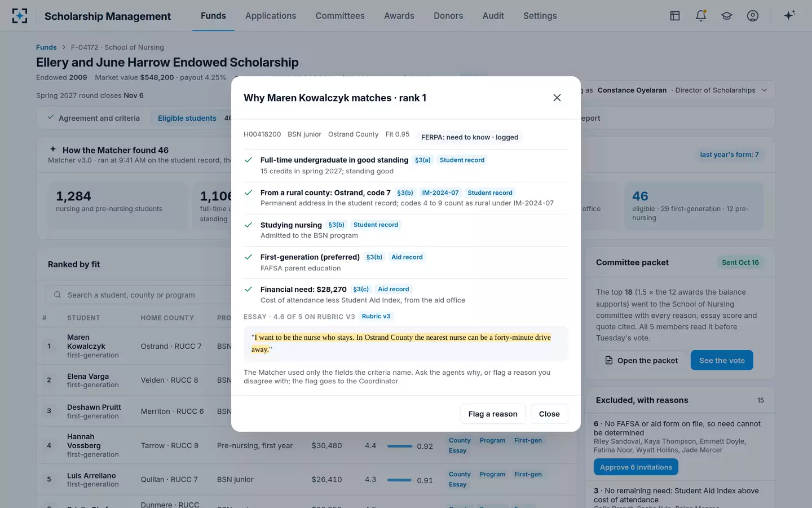
Task: Open the Settings tab
Action: [x=540, y=16]
